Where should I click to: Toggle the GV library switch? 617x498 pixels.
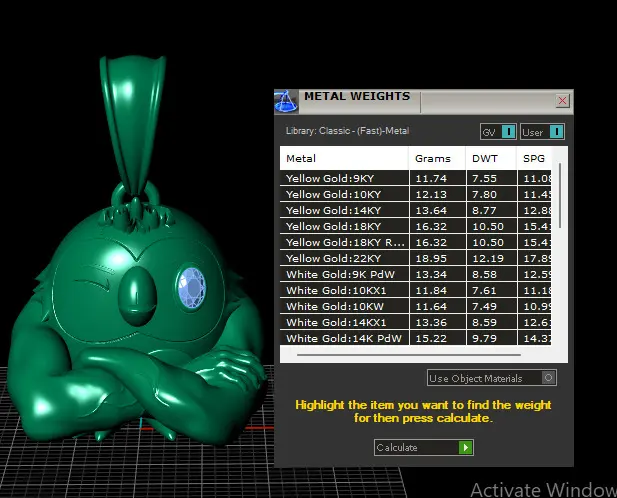tap(498, 132)
